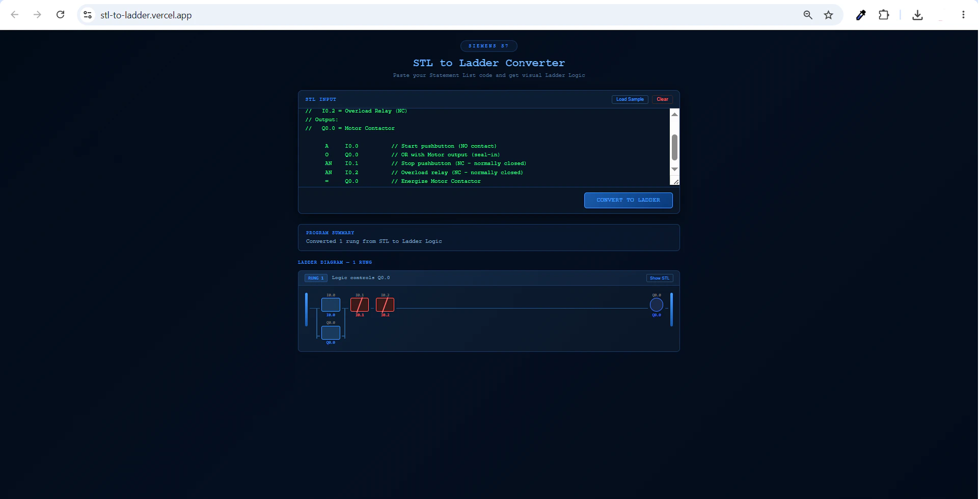Open site information icon in address bar
This screenshot has width=980, height=499.
tap(88, 15)
